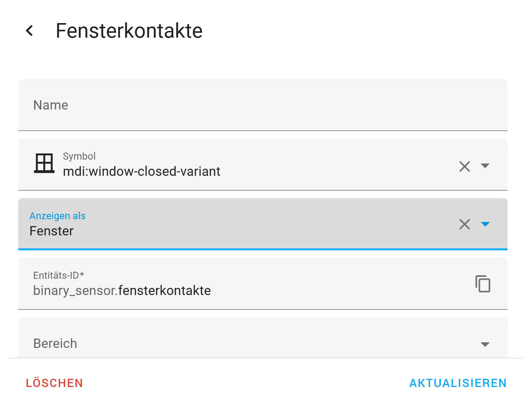
Task: Click the window-closed-variant symbol icon
Action: pos(44,164)
